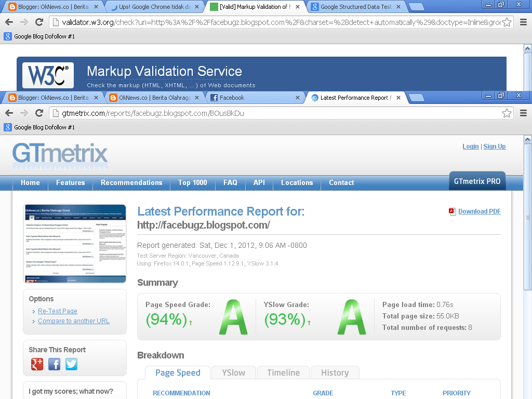
Task: Open Chrome menu in GTmetrix window
Action: pyautogui.click(x=523, y=113)
